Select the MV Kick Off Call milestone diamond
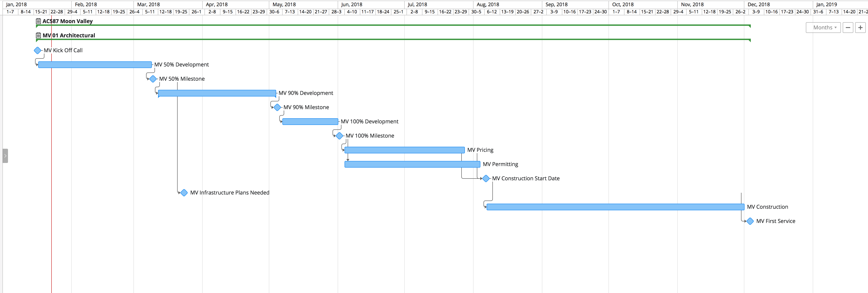Image resolution: width=868 pixels, height=293 pixels. [x=37, y=50]
